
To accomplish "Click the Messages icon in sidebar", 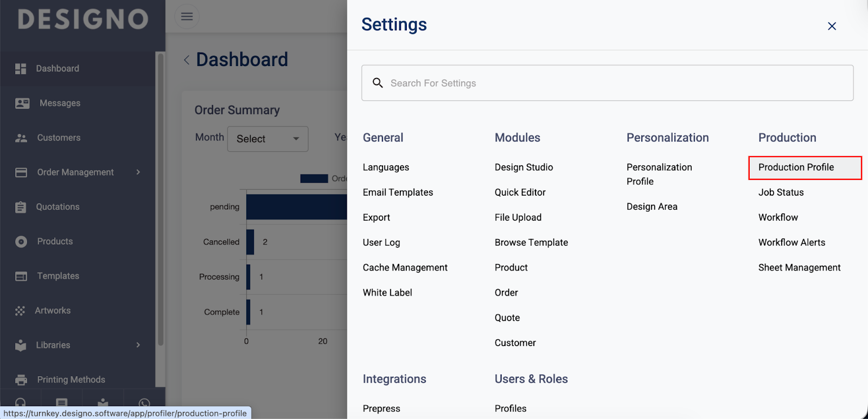I will coord(22,103).
